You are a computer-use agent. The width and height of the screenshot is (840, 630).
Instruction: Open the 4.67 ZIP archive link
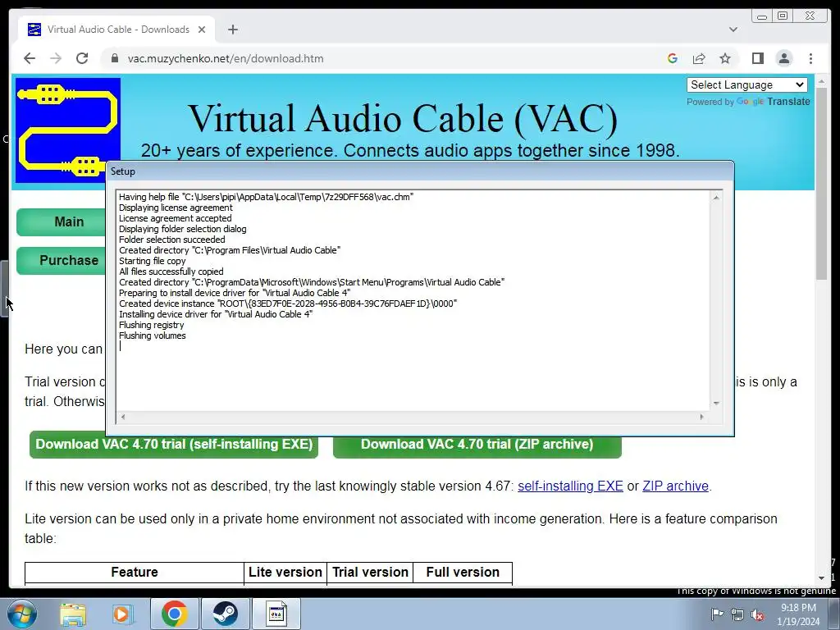pos(675,486)
